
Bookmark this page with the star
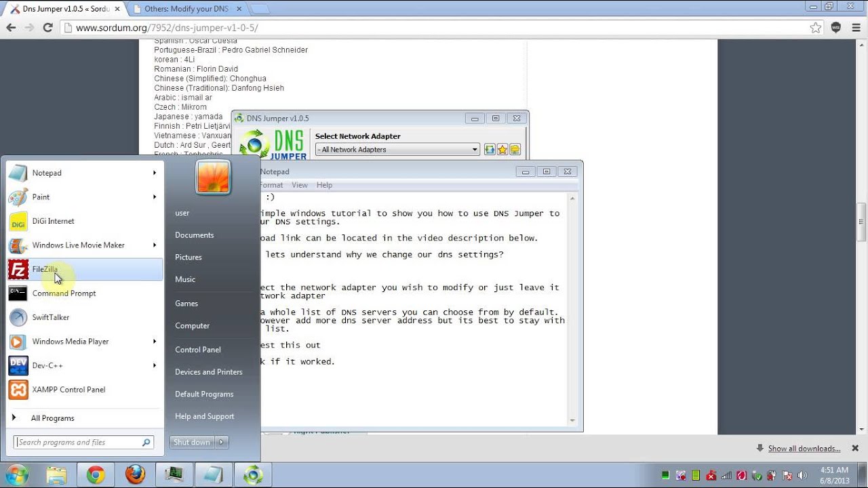[x=816, y=28]
